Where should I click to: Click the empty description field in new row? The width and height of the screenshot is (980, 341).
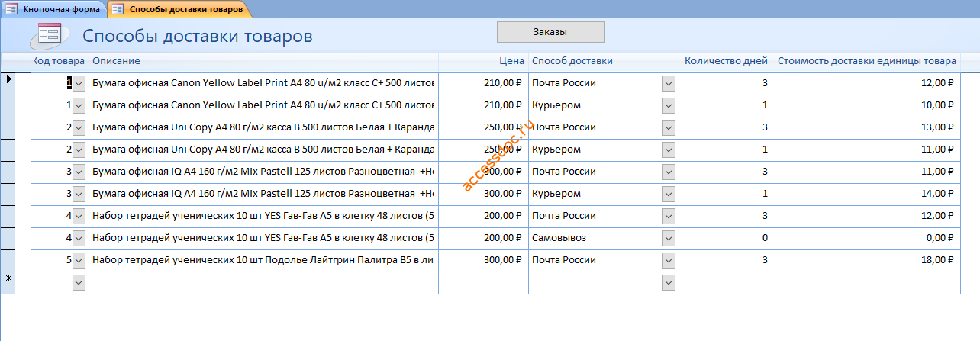263,282
